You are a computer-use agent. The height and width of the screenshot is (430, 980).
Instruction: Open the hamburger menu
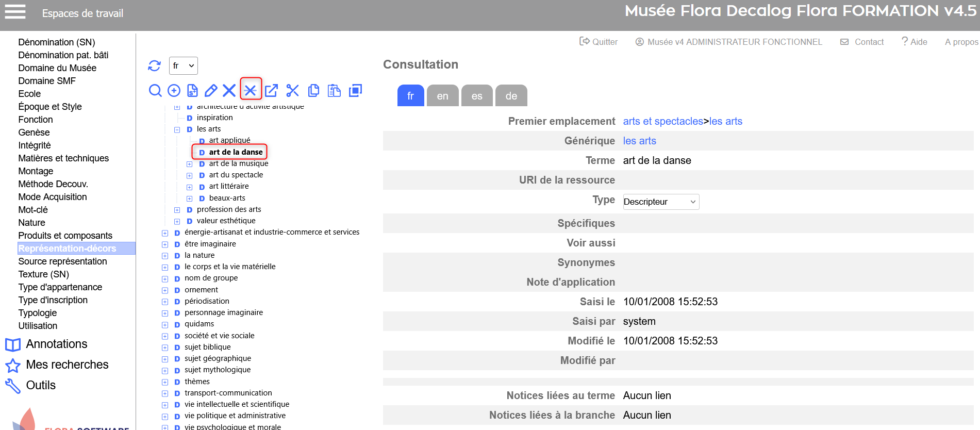point(15,11)
